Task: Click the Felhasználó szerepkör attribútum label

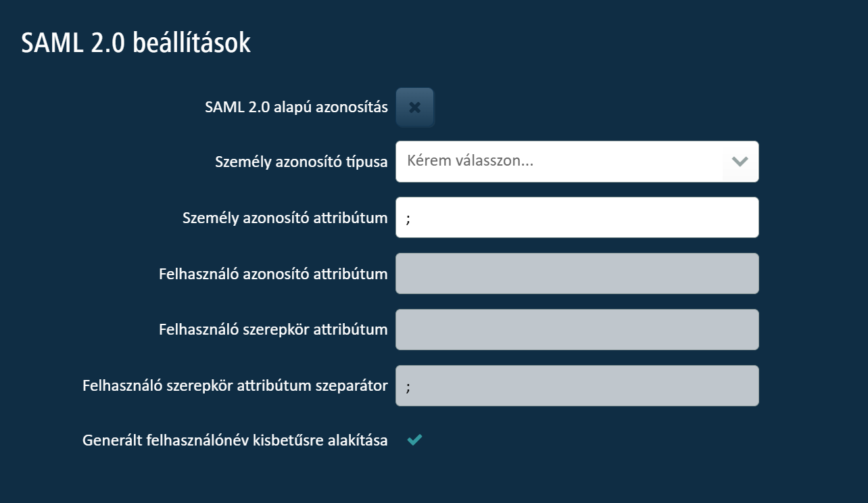Action: 273,330
